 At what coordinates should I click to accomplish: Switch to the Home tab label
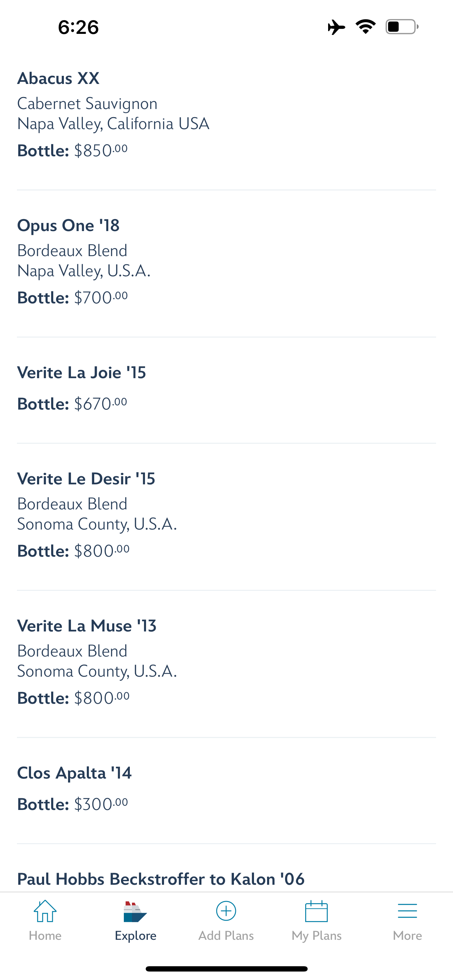(x=45, y=936)
